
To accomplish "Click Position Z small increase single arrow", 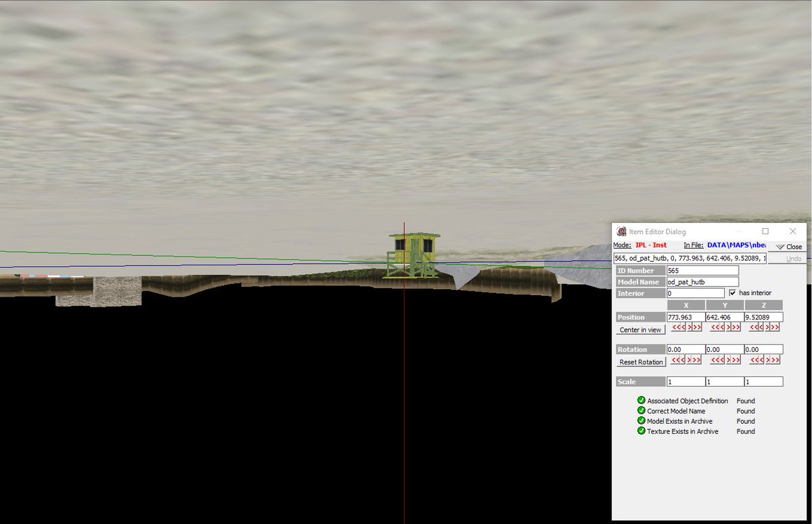I will click(767, 327).
